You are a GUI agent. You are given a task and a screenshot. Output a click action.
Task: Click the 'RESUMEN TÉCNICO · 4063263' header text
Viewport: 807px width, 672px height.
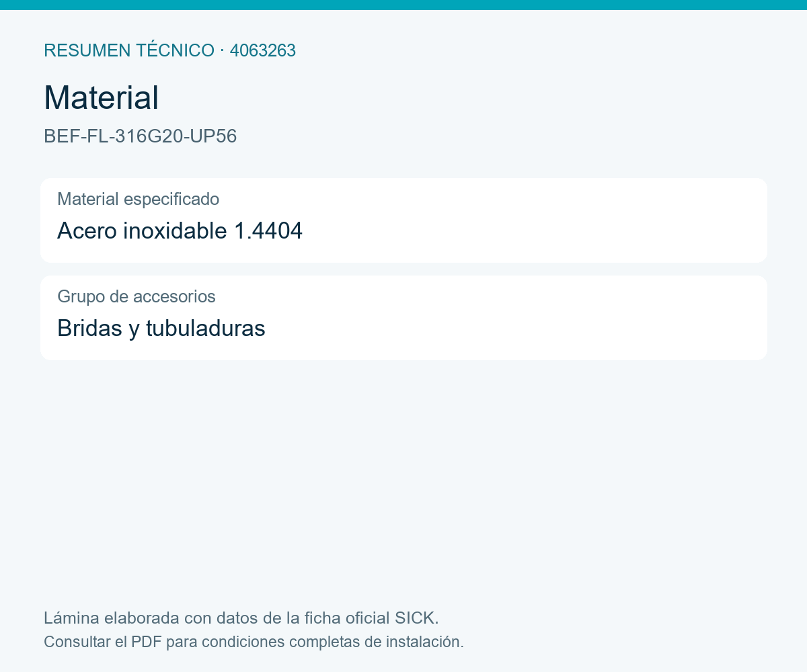(x=169, y=50)
